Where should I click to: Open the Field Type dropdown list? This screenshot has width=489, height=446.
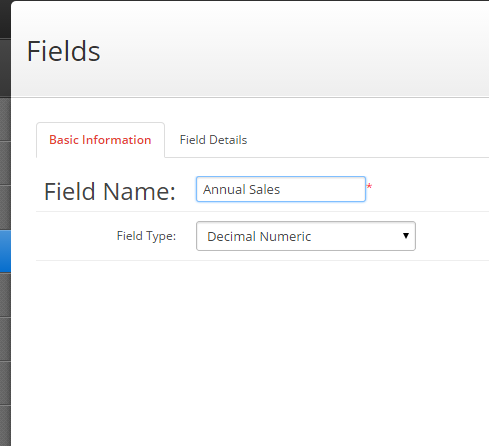(306, 236)
